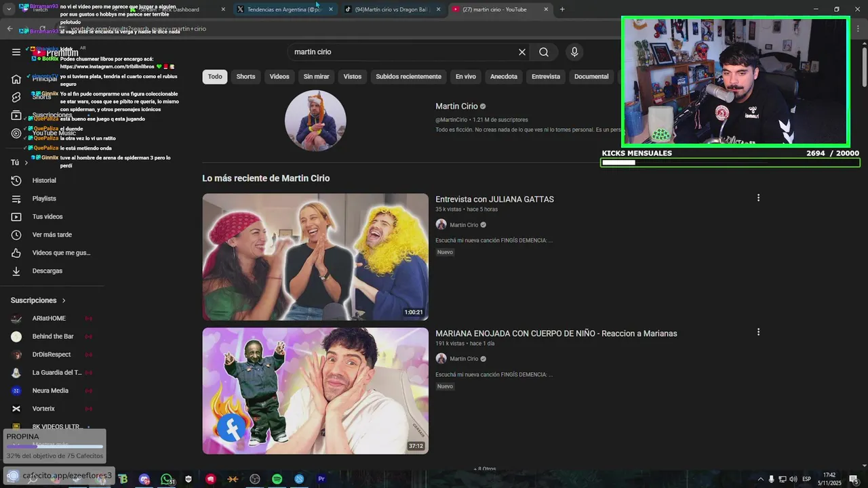Expand the +8 Otros results link
Image resolution: width=868 pixels, height=488 pixels.
[485, 469]
